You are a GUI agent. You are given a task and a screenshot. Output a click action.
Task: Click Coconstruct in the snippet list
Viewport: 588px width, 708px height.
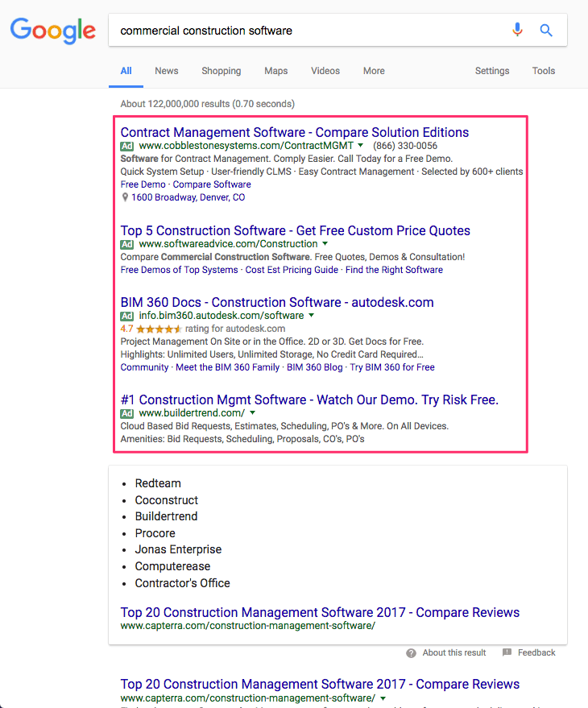click(167, 500)
